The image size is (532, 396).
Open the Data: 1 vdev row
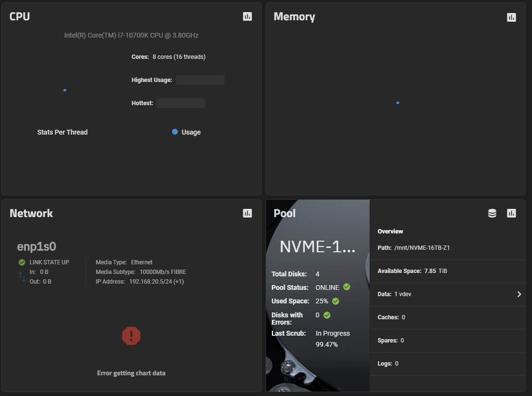click(448, 294)
